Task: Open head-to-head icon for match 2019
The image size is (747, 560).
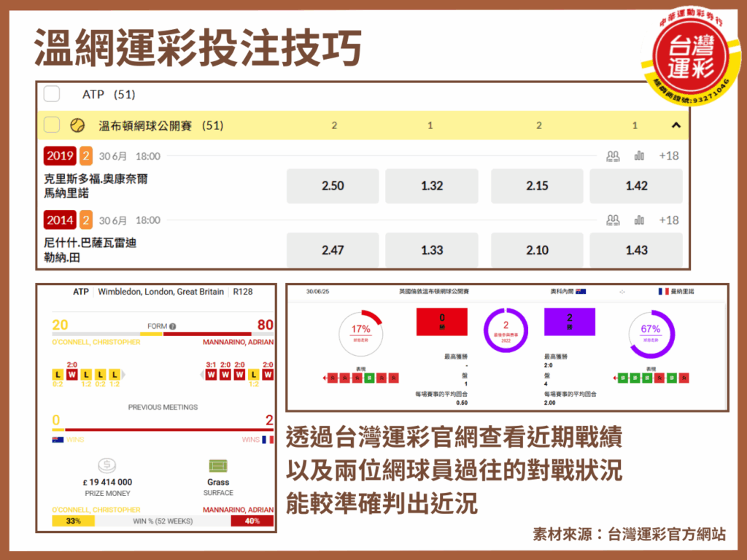Action: tap(613, 156)
